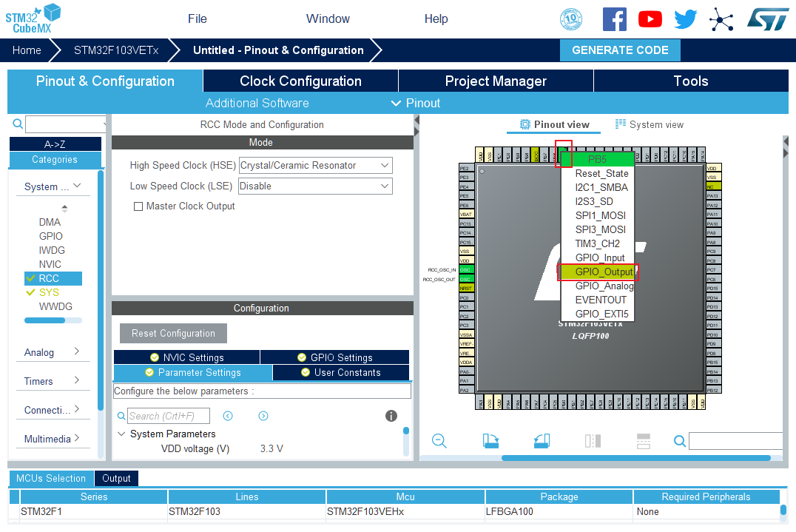This screenshot has height=532, width=796.
Task: Select GPIO_Output in pin PB5 menu
Action: click(598, 272)
